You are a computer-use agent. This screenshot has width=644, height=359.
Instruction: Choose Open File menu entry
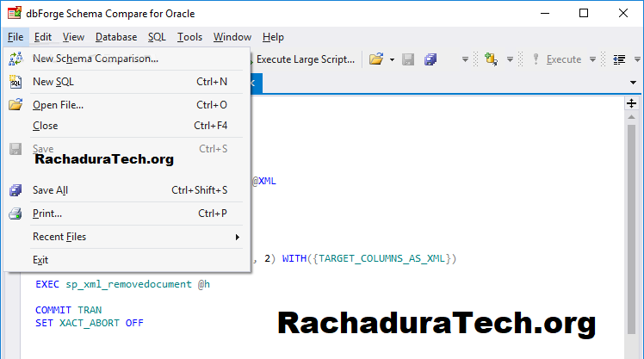127,105
